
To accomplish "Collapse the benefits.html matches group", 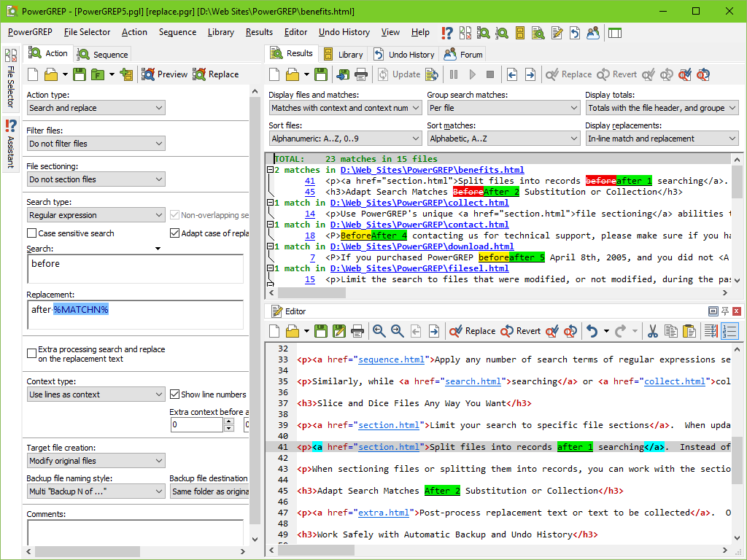I will (270, 170).
